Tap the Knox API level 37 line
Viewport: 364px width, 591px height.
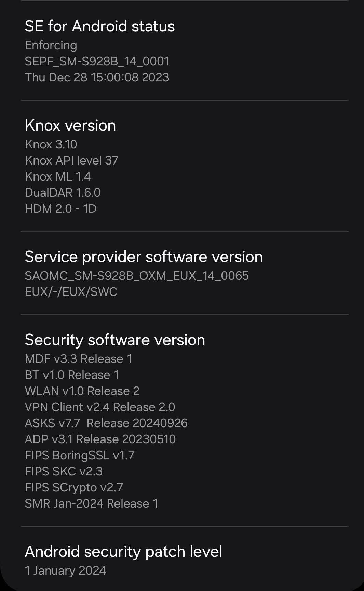(72, 160)
